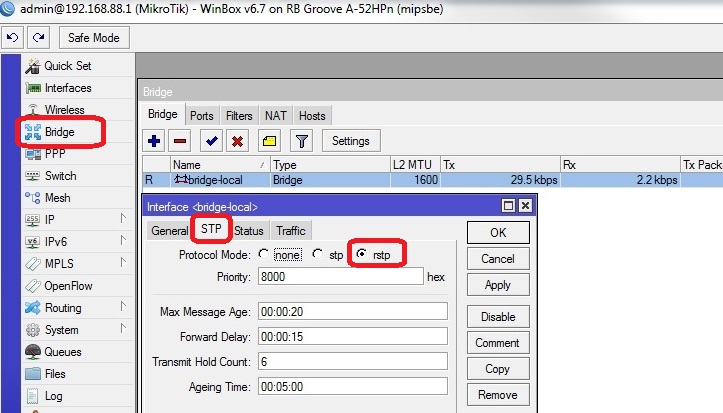Image resolution: width=723 pixels, height=413 pixels.
Task: Switch to Filters tab in Bridge window
Action: click(239, 116)
